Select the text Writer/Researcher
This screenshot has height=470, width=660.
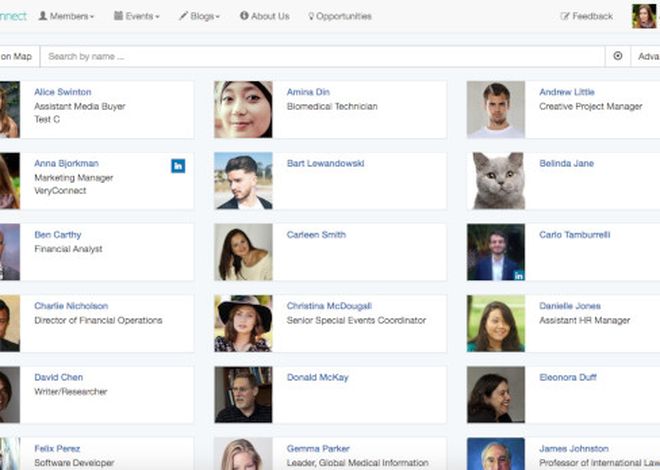point(70,391)
